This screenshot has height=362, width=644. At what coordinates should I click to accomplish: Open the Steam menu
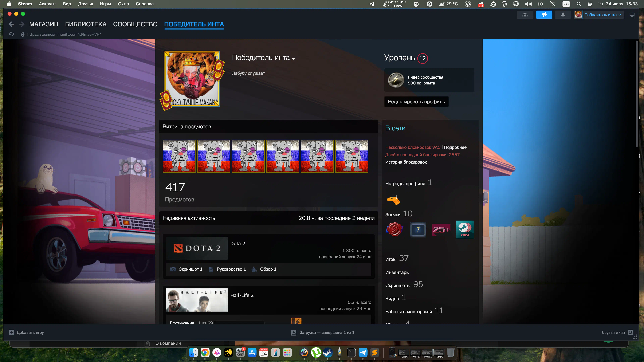coord(25,4)
